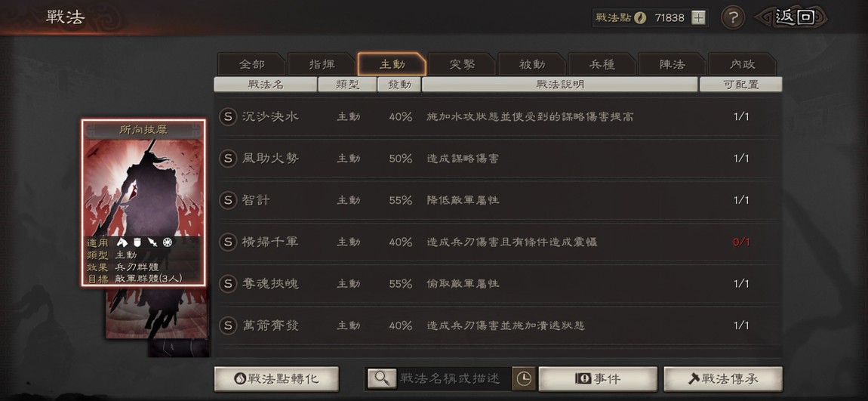Viewport: 868px width, 401px height.
Task: Click the S rank badge of 沉沙決水
Action: click(227, 117)
